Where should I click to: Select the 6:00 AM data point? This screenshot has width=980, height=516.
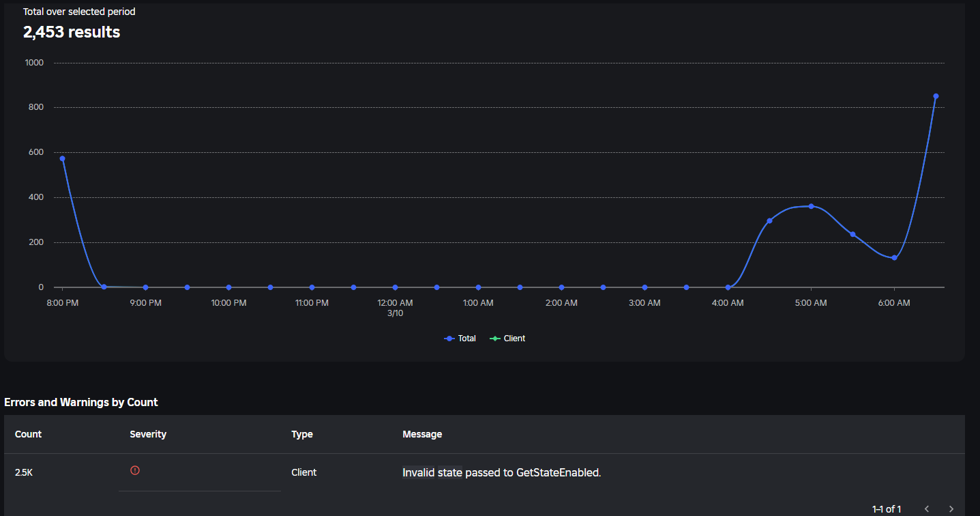pyautogui.click(x=894, y=257)
